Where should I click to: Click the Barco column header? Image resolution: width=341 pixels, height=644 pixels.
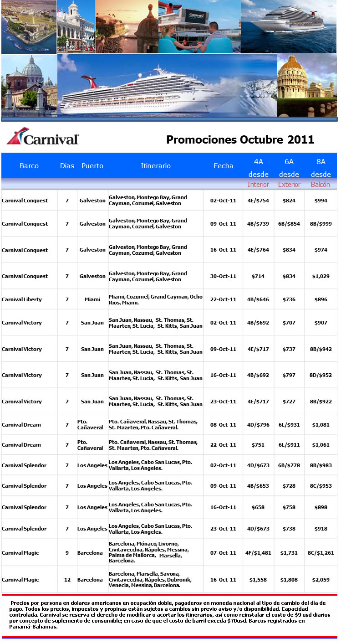29,166
